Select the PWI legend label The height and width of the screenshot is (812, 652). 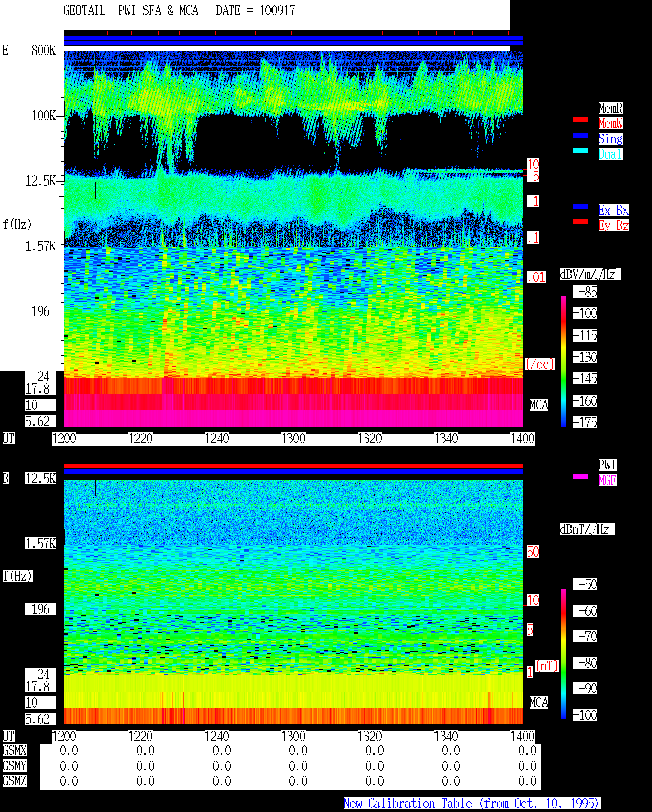[607, 465]
